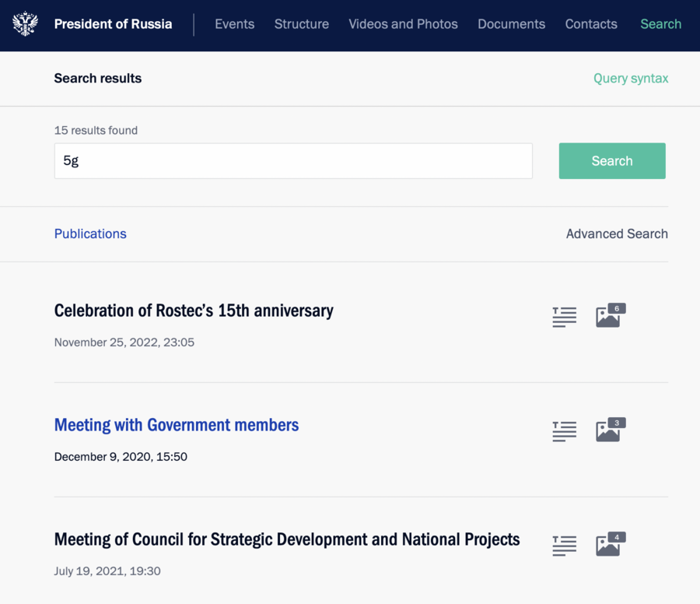
Task: Open the Contacts page
Action: (x=591, y=24)
